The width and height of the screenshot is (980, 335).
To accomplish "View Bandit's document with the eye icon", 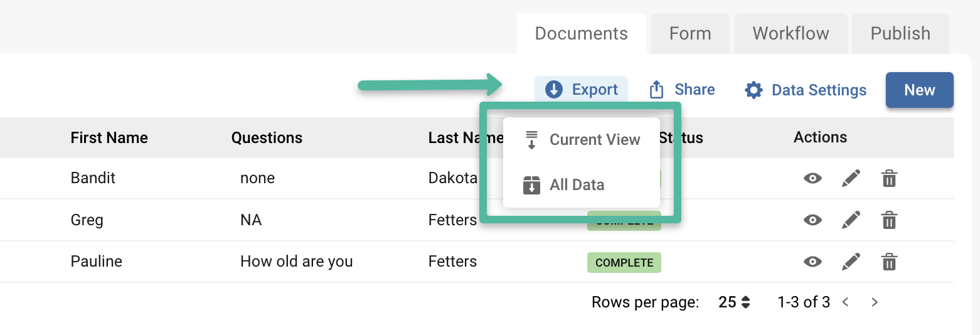I will click(812, 179).
